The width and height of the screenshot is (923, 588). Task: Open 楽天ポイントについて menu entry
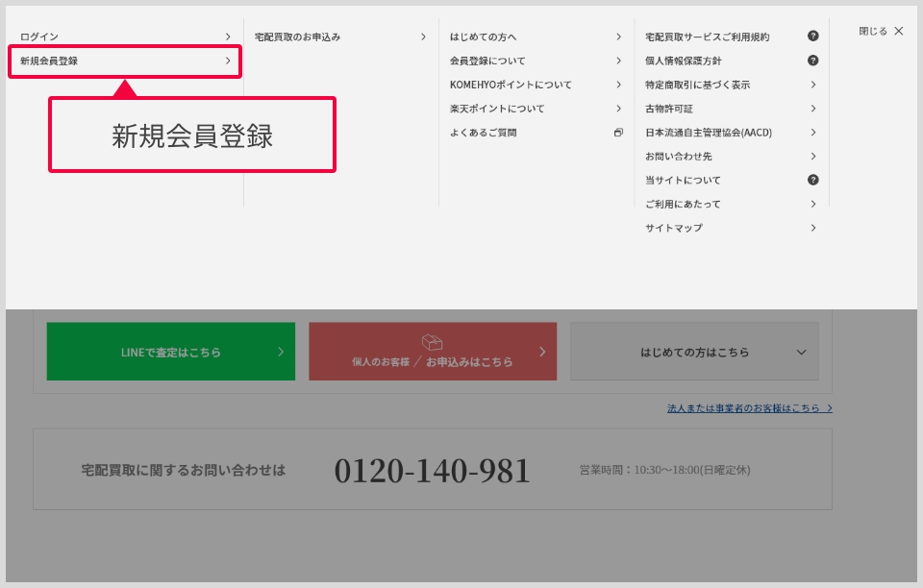pos(497,109)
